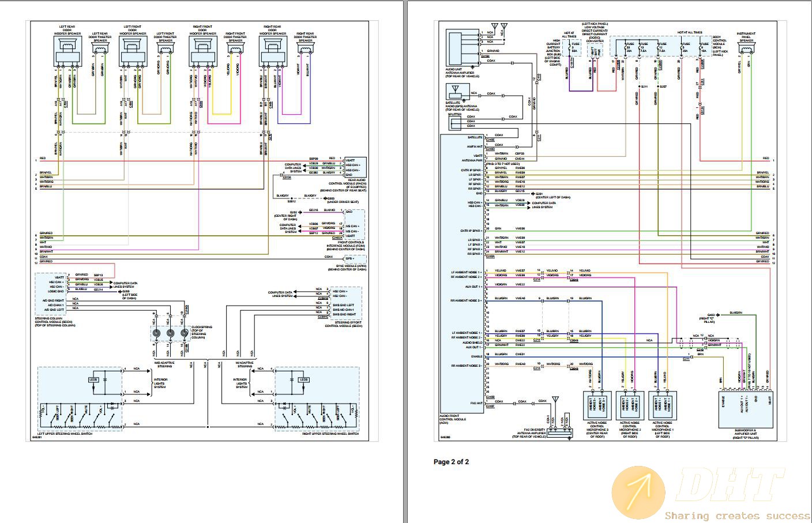This screenshot has width=812, height=523.
Task: Click the Right Rear Door Woofer Speaker symbol
Action: pyautogui.click(x=272, y=52)
